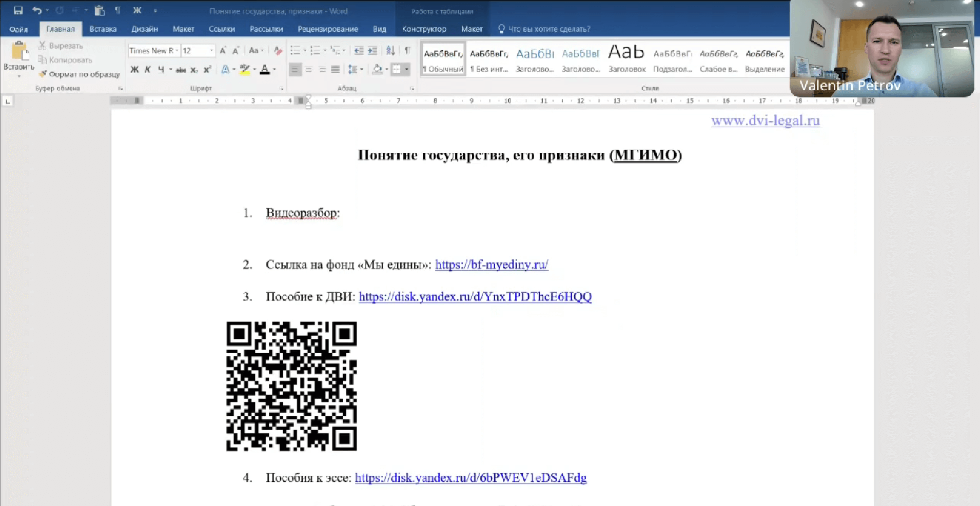Enable justified text alignment
Image resolution: width=980 pixels, height=506 pixels.
pos(336,69)
